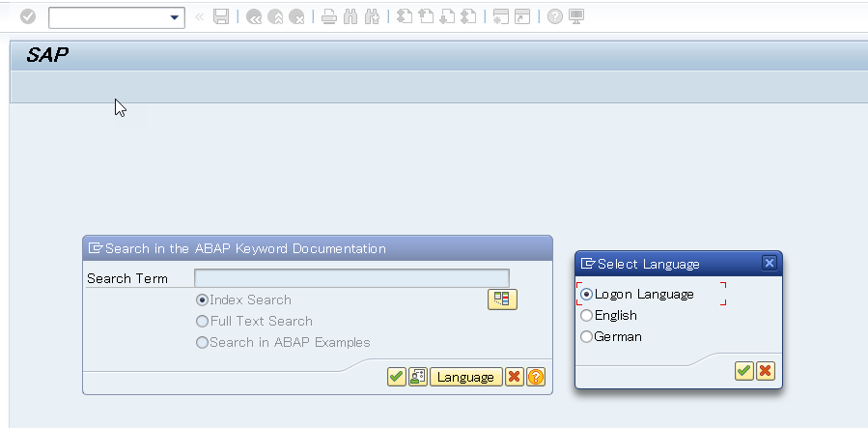Click the Back round arrow icon

pos(254,17)
